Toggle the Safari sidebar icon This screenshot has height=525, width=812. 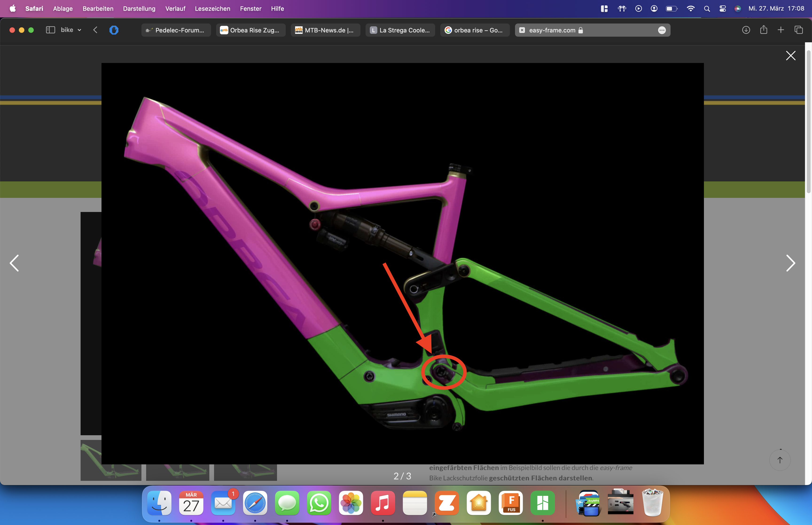click(x=51, y=30)
